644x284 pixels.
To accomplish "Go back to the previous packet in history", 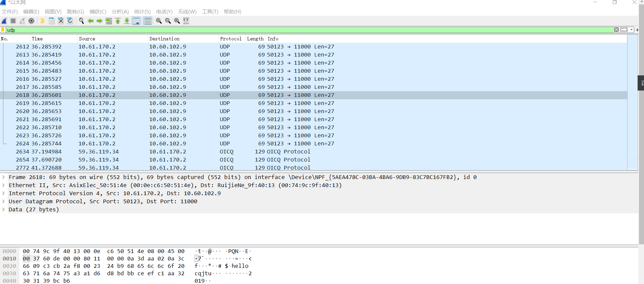I will (x=91, y=21).
